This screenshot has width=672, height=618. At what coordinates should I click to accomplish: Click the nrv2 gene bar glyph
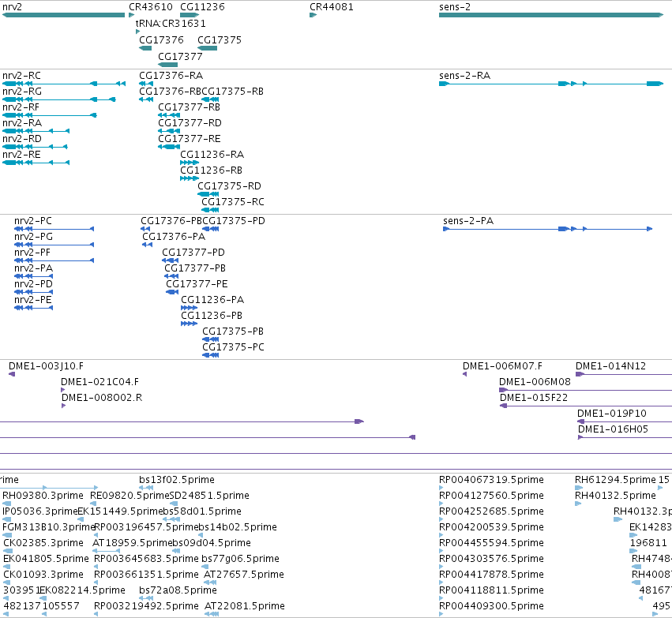(63, 15)
